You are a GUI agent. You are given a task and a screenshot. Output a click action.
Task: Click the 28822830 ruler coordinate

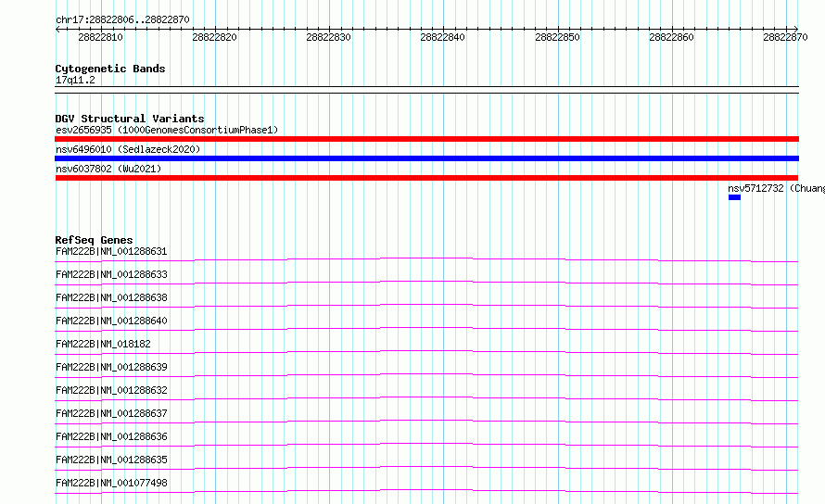pos(329,37)
